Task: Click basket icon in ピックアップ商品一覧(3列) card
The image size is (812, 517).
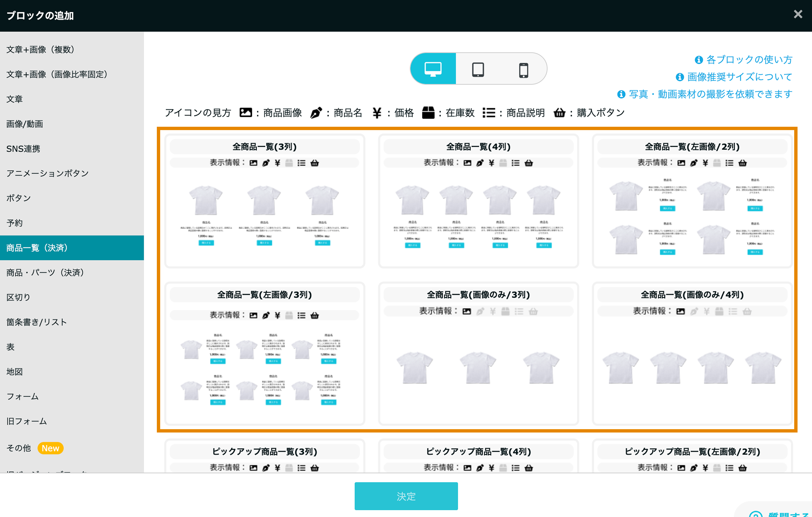Action: tap(314, 468)
